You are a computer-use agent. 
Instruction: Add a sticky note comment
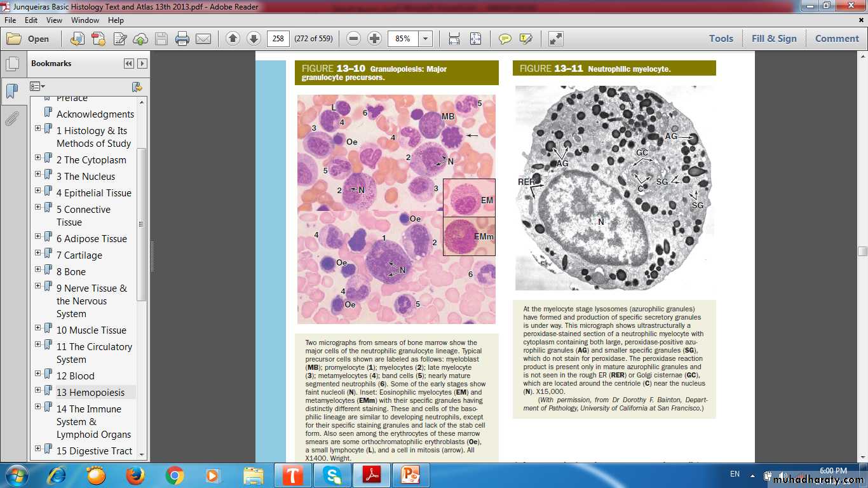pyautogui.click(x=505, y=39)
